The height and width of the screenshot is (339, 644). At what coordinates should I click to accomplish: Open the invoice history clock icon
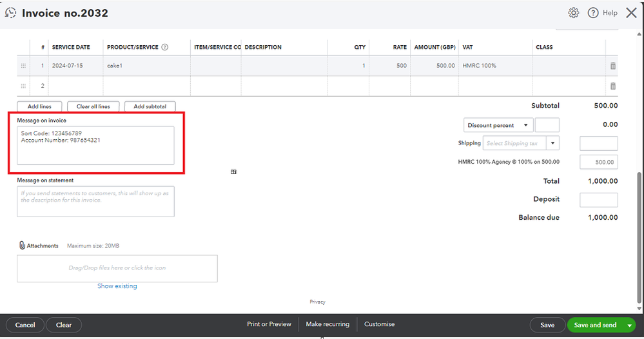11,13
